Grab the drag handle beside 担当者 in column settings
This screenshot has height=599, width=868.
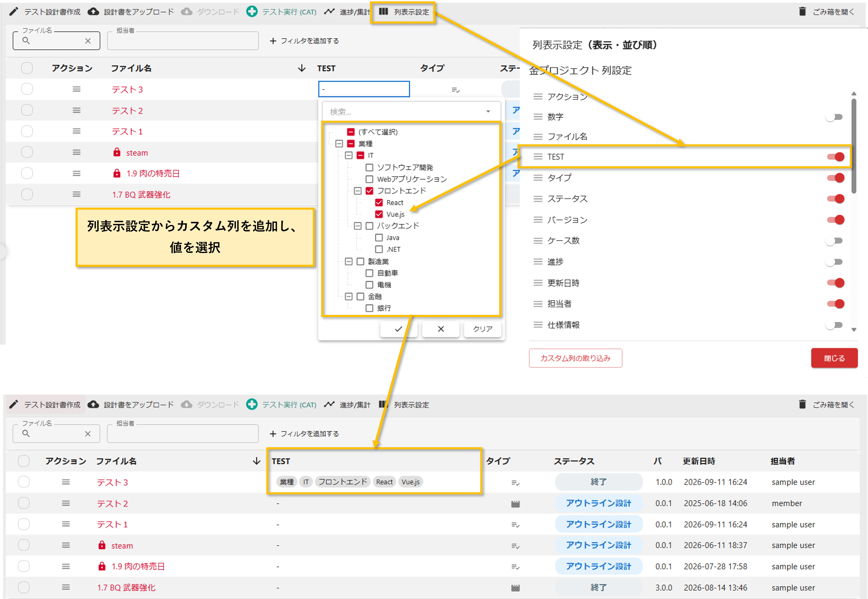coord(538,304)
